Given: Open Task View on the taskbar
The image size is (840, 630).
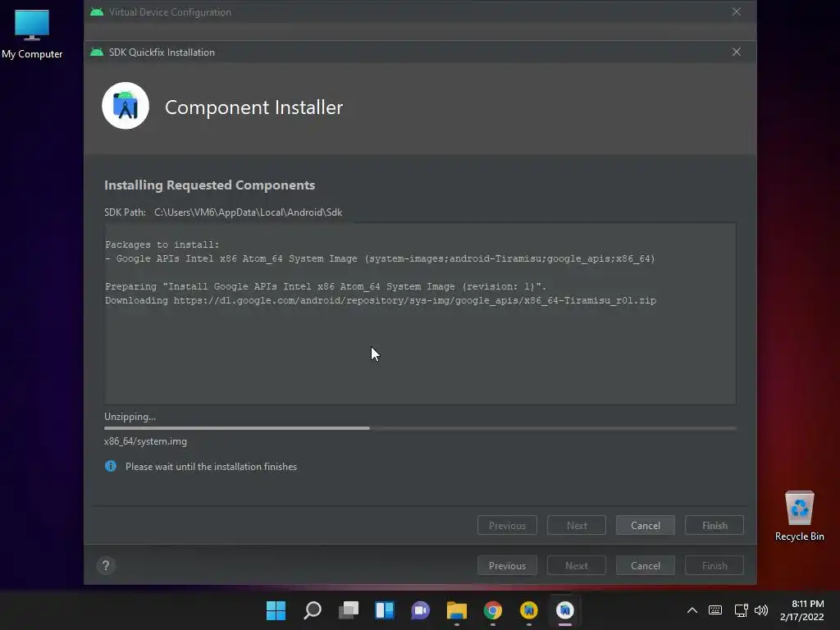Looking at the screenshot, I should point(348,610).
